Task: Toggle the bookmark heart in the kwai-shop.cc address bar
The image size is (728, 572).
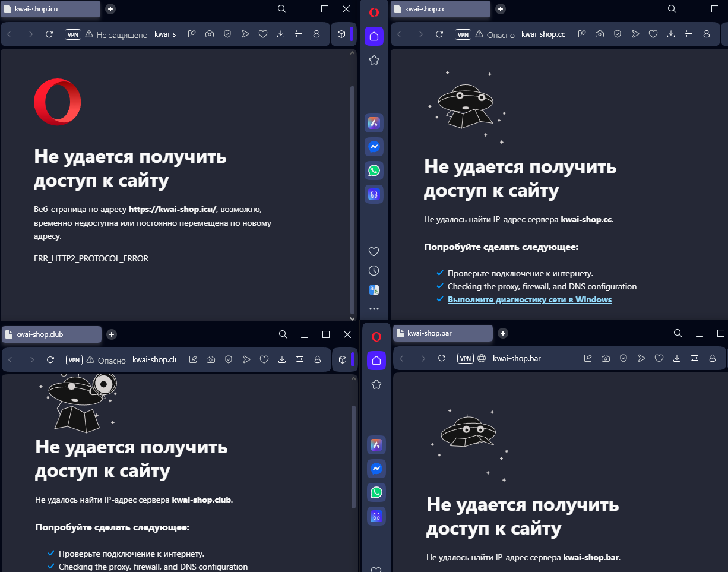Action: click(653, 34)
